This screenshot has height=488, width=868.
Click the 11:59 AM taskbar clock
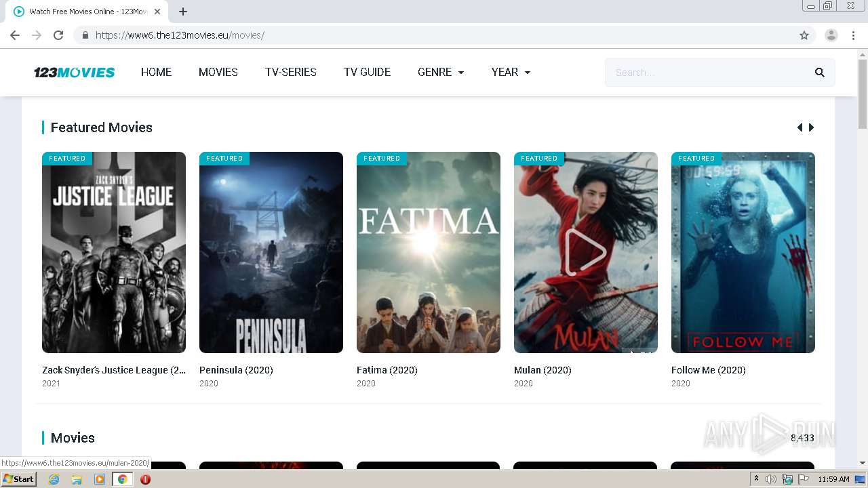(833, 479)
